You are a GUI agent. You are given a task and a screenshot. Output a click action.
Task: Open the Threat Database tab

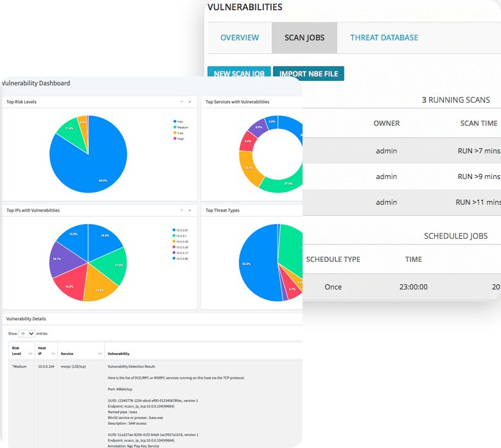(384, 38)
